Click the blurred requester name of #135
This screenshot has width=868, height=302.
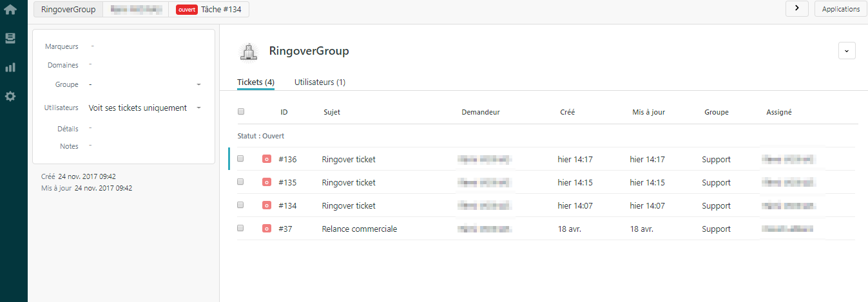tap(485, 182)
